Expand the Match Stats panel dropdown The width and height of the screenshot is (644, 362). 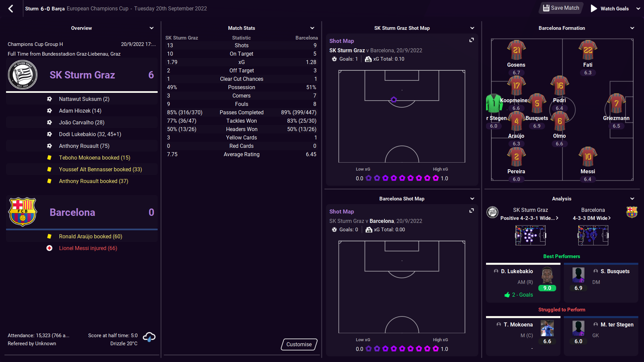tap(312, 28)
